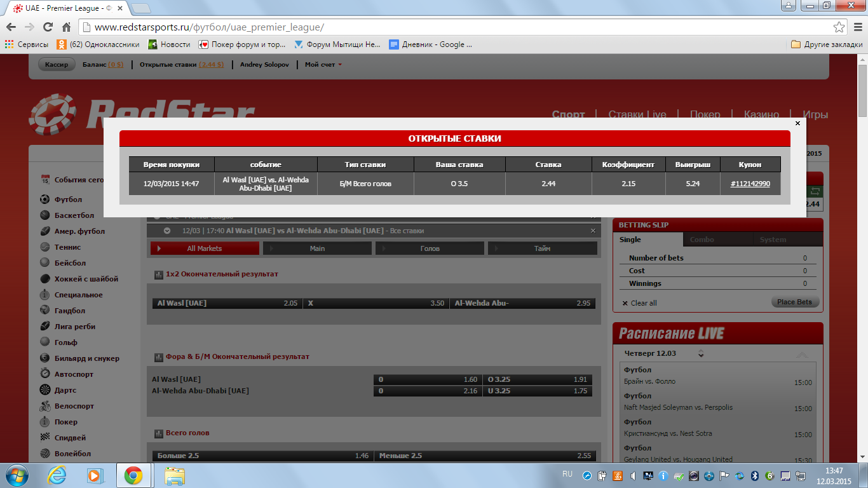Click the cycling Велоспорт icon
The width and height of the screenshot is (868, 488).
click(45, 406)
